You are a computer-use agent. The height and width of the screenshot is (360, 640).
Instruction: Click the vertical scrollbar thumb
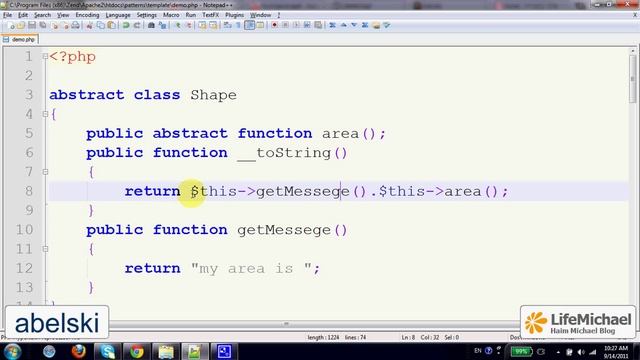tap(633, 79)
